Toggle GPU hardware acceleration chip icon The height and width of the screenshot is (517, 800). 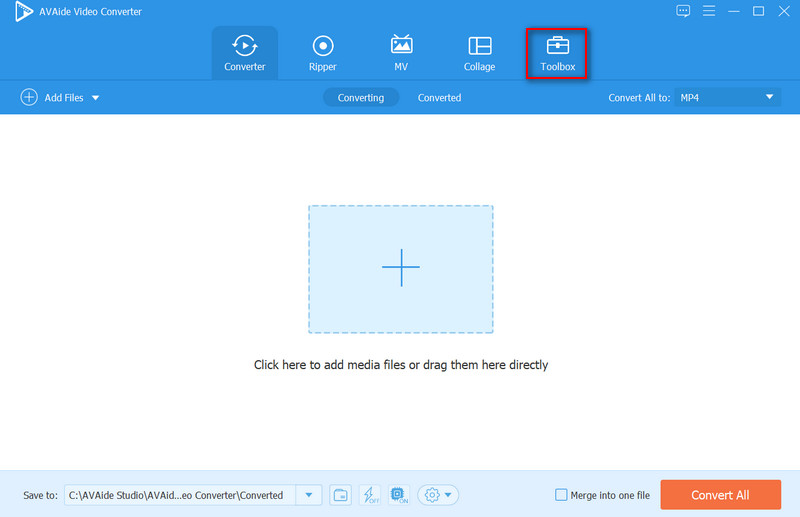(x=399, y=495)
